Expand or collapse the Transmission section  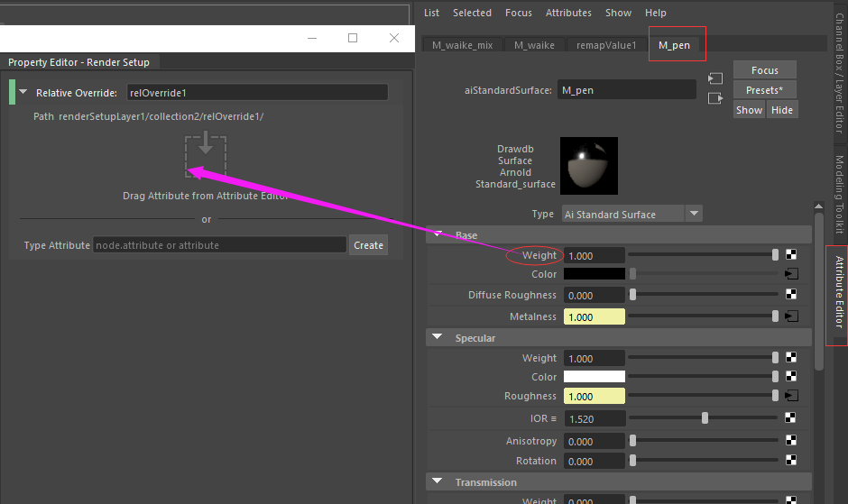(x=438, y=482)
